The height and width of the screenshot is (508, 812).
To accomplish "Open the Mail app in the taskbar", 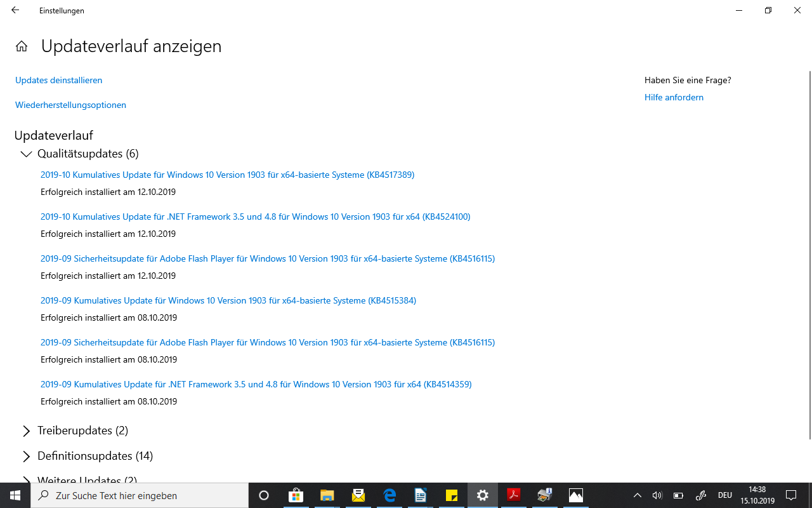I will [x=358, y=495].
